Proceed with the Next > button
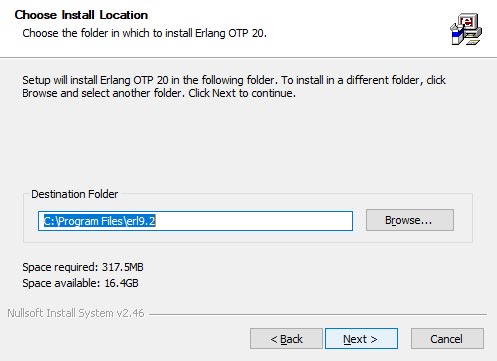This screenshot has height=361, width=497. tap(361, 339)
